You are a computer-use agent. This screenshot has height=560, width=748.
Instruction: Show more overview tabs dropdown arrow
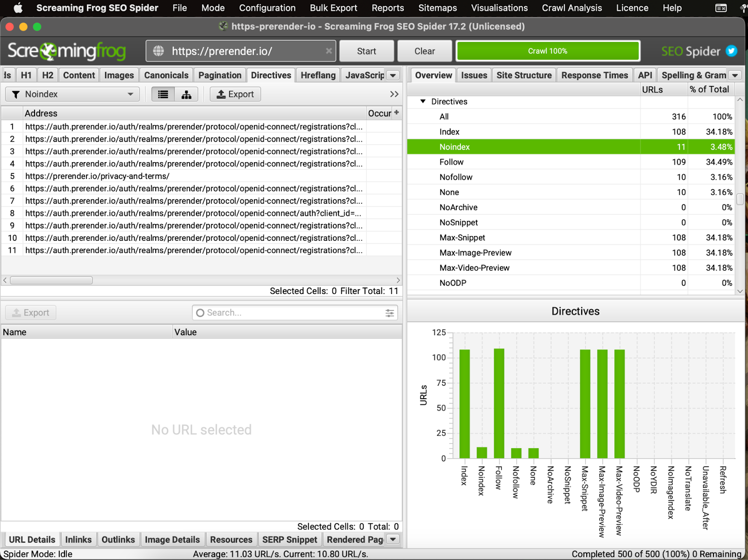pyautogui.click(x=735, y=75)
